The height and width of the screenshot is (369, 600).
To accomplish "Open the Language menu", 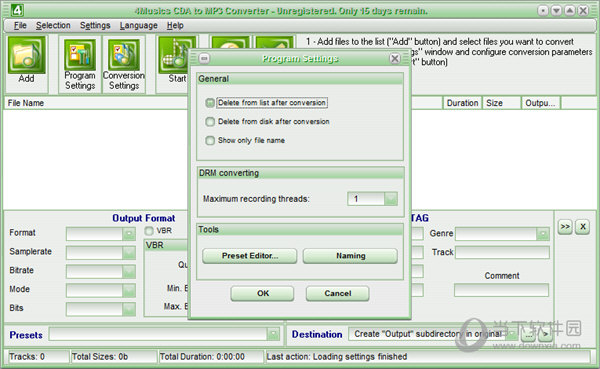I will pyautogui.click(x=139, y=26).
